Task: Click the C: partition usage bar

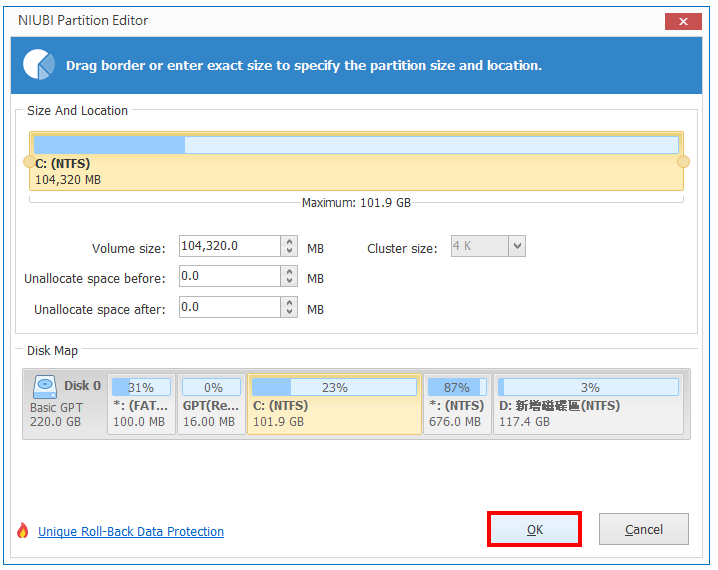Action: [x=356, y=145]
